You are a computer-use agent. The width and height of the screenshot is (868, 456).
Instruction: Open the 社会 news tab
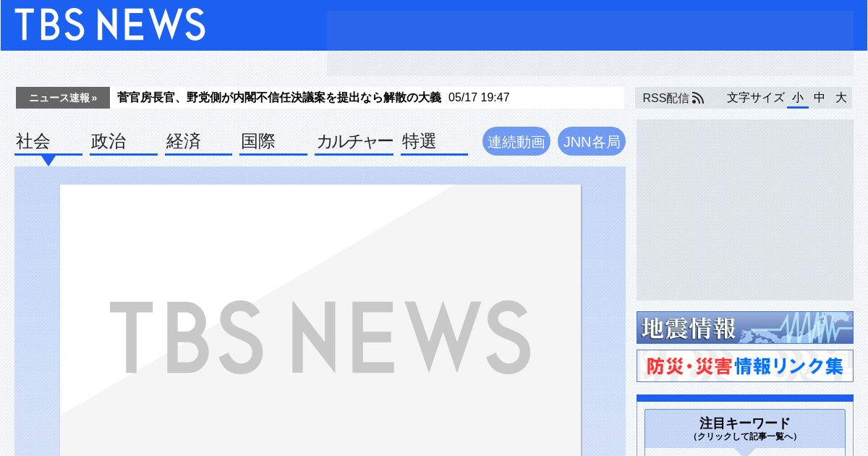[48, 142]
